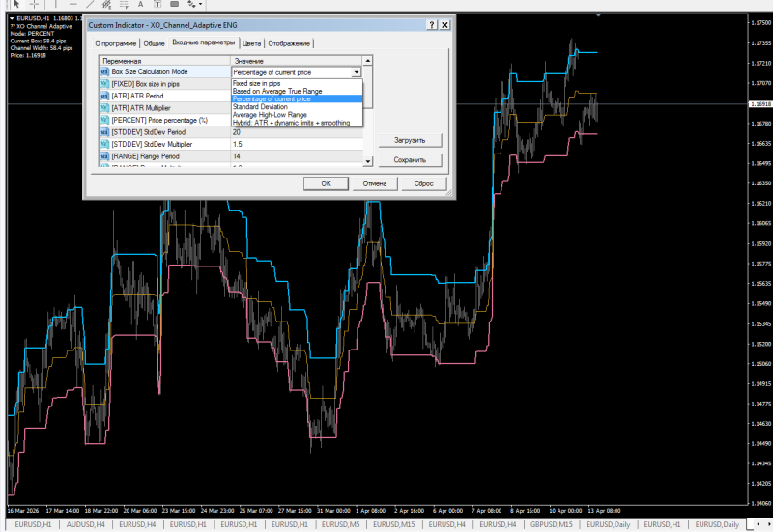Image resolution: width=773 pixels, height=532 pixels.
Task: Select the gray rectangle shape tool
Action: point(174,4)
